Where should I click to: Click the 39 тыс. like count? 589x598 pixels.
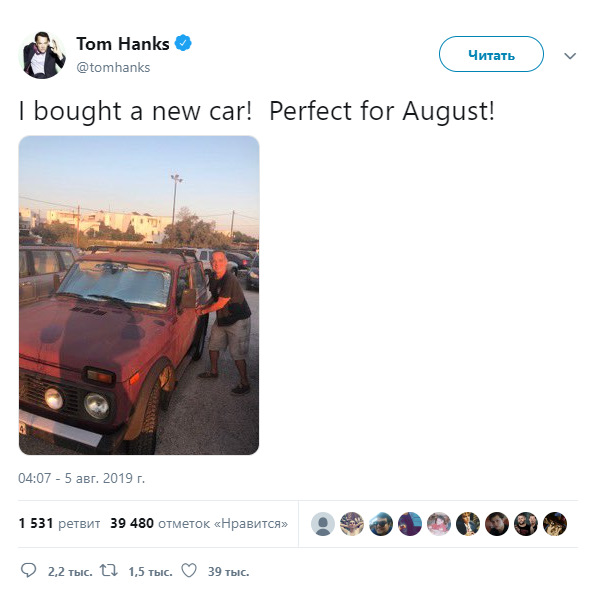click(x=229, y=572)
